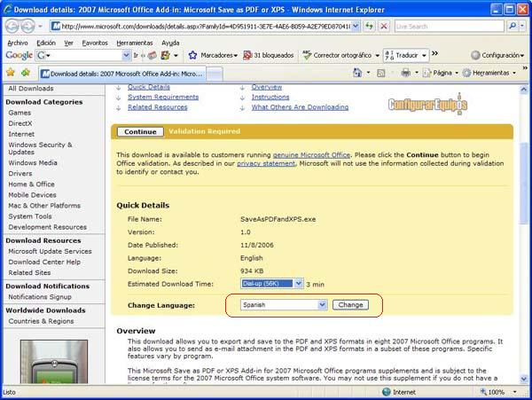Click the Internet zone globe in status bar

[386, 392]
